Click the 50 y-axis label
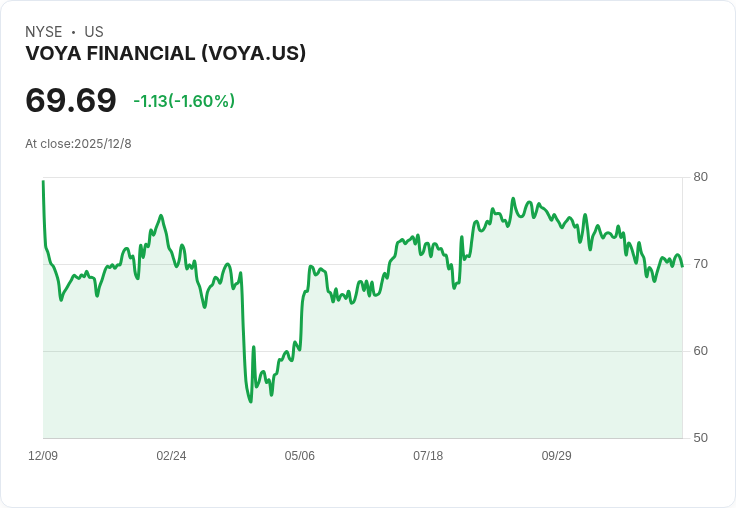 point(700,438)
